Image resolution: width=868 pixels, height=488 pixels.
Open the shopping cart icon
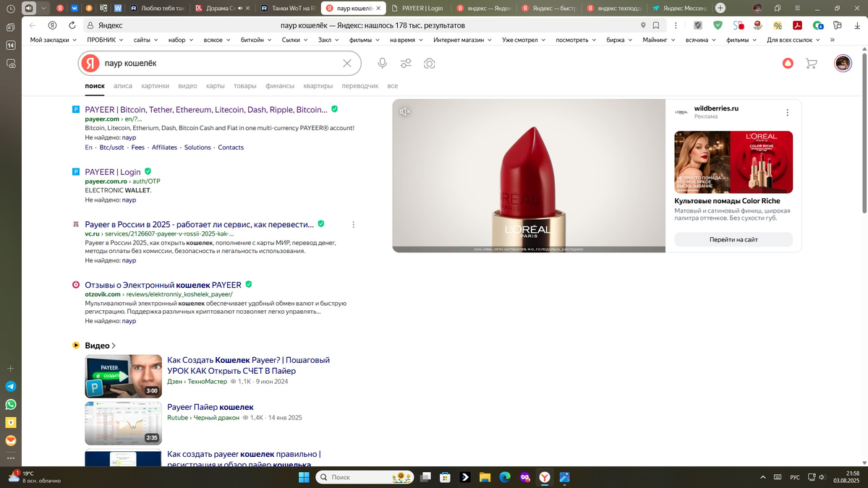(x=811, y=64)
